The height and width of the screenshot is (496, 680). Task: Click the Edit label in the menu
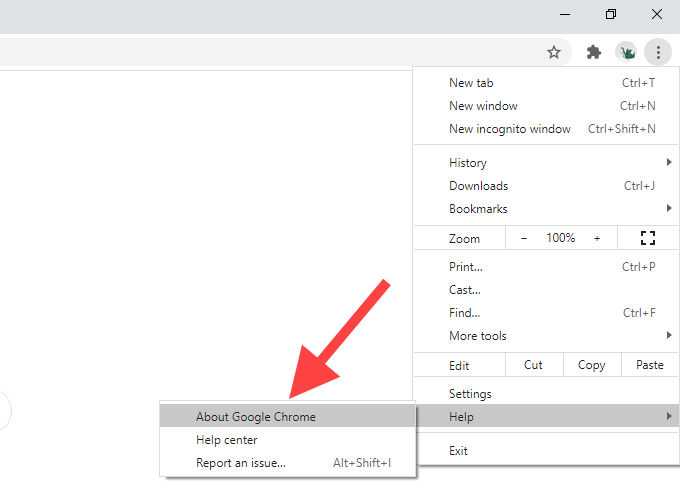[x=459, y=365]
